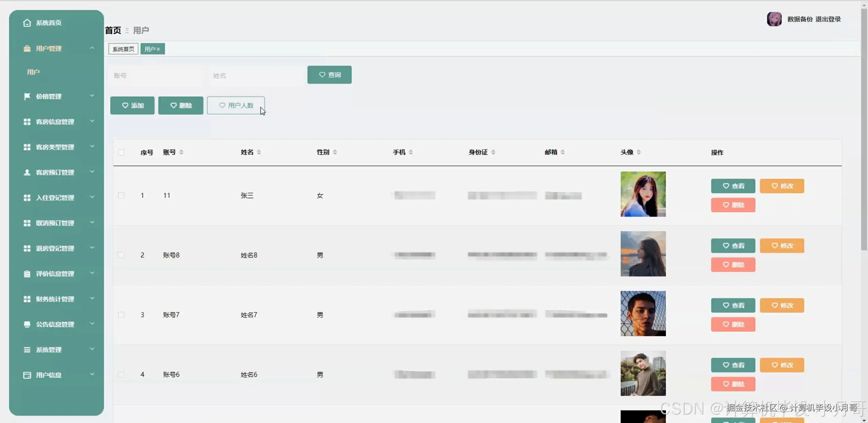Click the red 删除 button for 账号7

[733, 324]
